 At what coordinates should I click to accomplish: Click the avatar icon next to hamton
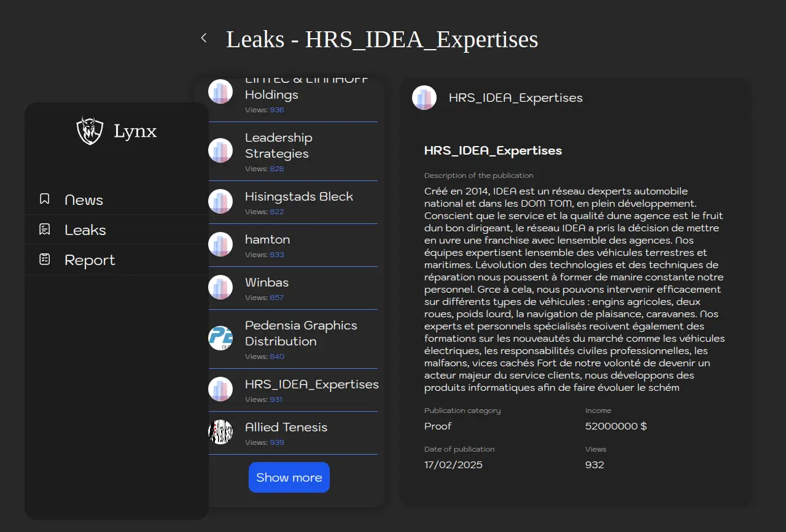(220, 244)
